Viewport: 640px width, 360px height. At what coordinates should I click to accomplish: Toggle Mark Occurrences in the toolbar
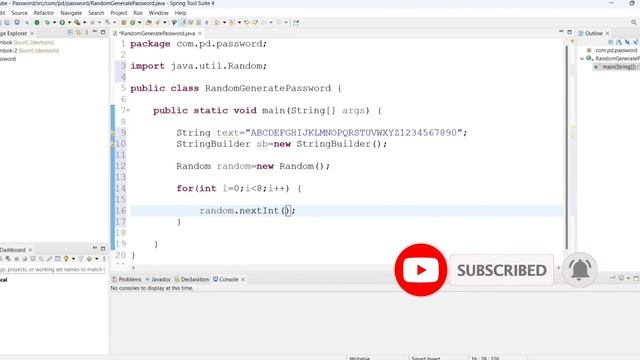click(x=183, y=22)
